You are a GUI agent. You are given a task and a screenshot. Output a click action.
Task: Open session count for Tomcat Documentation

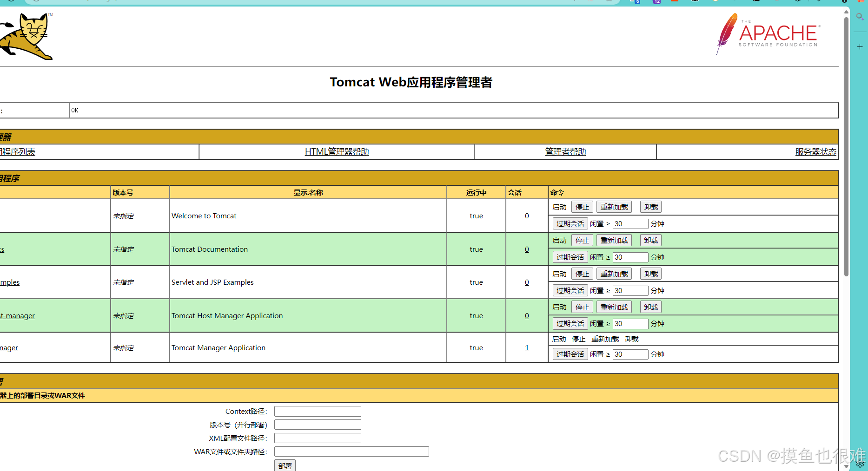(x=527, y=249)
